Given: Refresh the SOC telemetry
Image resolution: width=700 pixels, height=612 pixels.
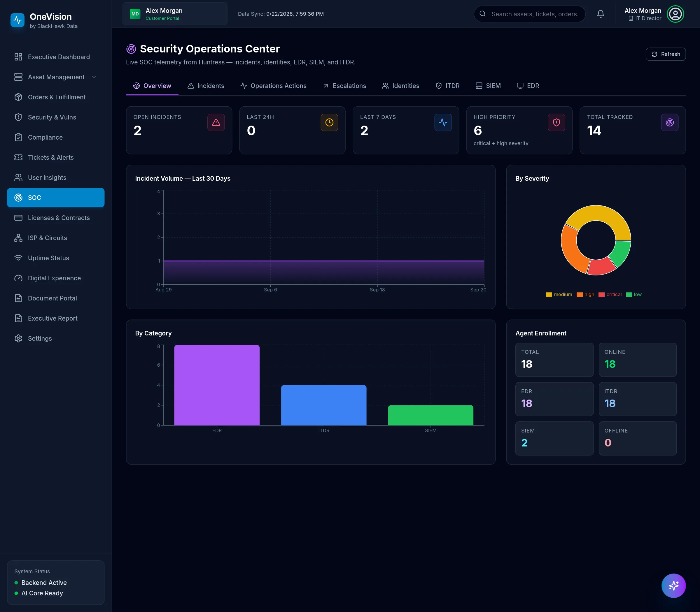Looking at the screenshot, I should click(666, 54).
